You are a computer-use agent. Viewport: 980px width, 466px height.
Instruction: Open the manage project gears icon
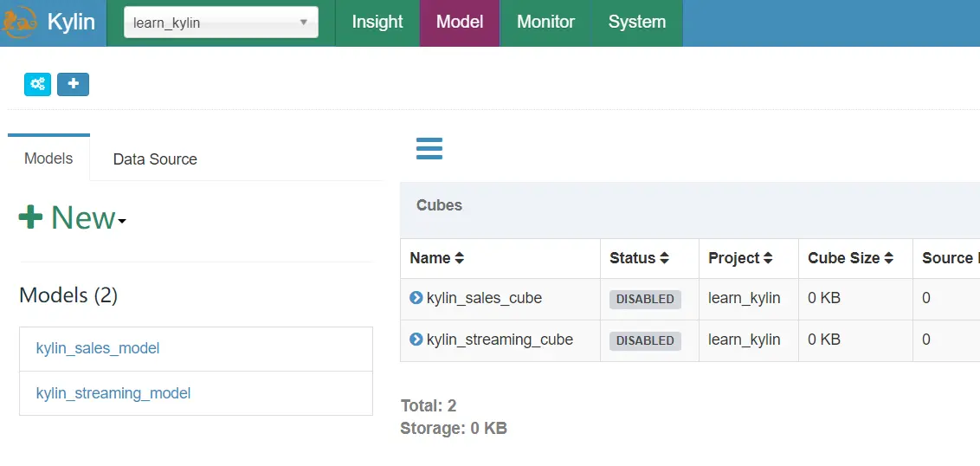(x=37, y=84)
